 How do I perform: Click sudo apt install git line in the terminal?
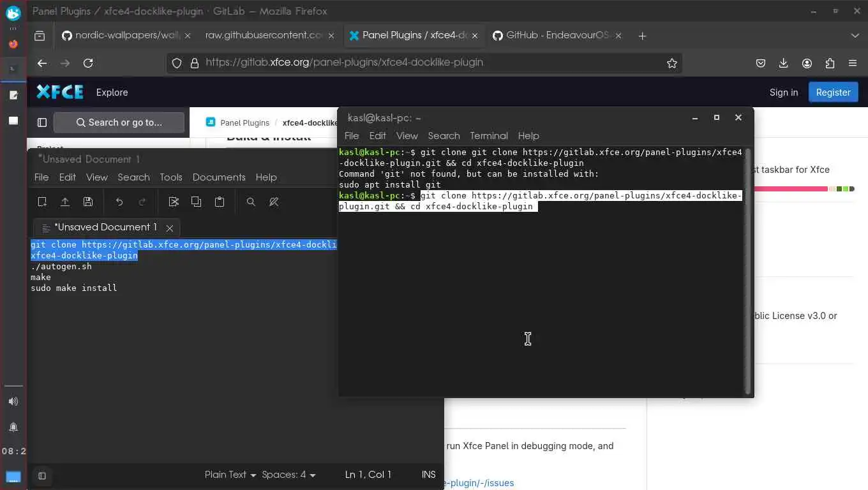(390, 184)
